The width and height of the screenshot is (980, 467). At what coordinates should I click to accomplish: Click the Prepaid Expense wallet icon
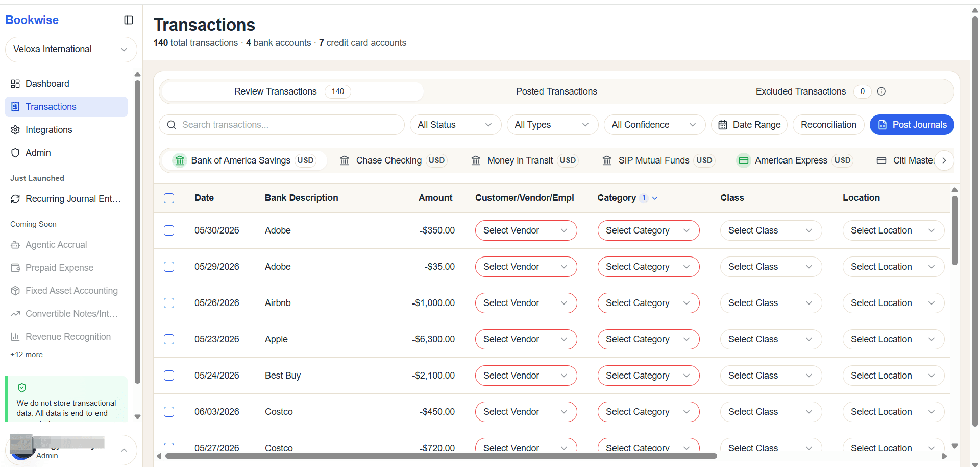pyautogui.click(x=15, y=268)
